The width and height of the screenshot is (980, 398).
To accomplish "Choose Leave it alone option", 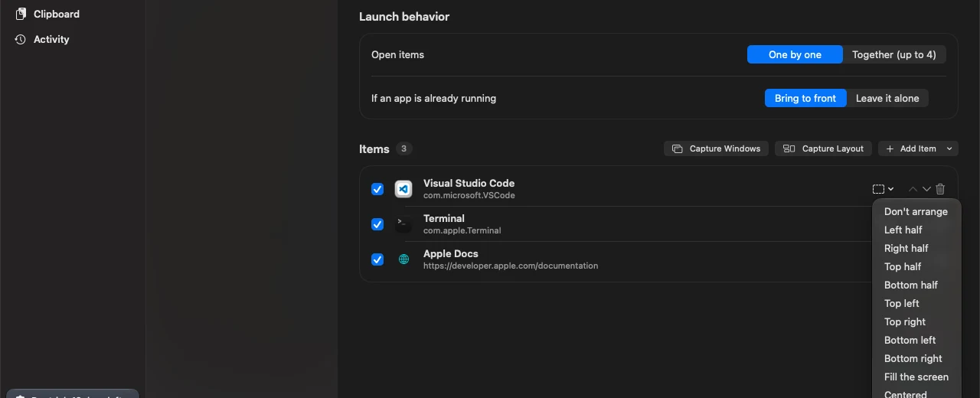I will (887, 98).
